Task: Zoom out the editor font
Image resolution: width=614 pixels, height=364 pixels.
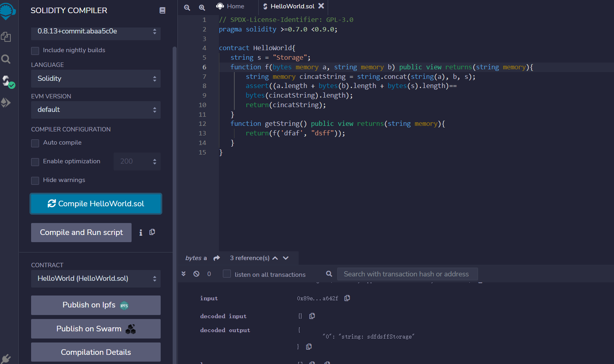Action: click(x=187, y=8)
